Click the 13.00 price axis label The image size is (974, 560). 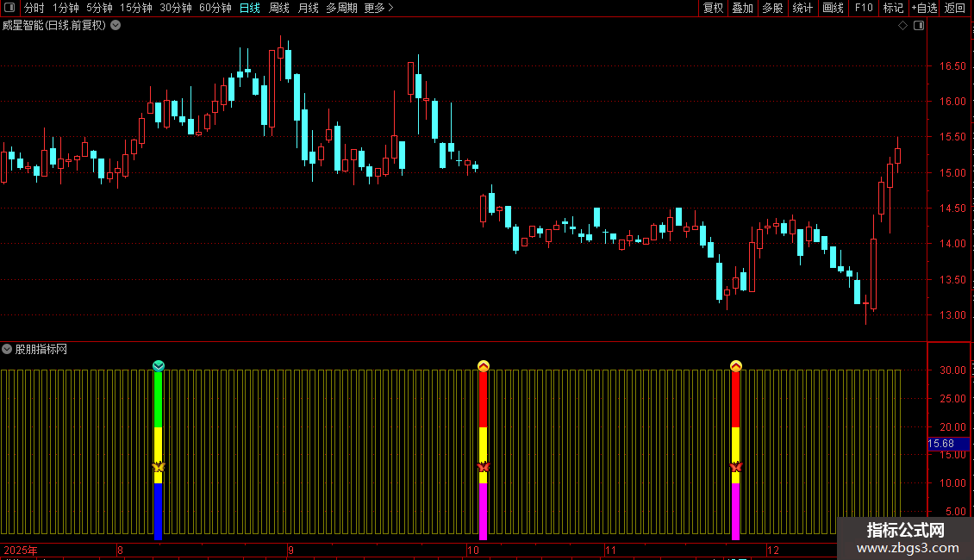pyautogui.click(x=952, y=315)
